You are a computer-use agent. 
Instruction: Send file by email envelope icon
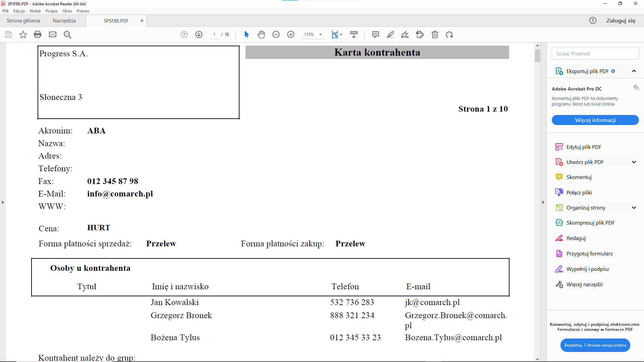click(x=53, y=35)
